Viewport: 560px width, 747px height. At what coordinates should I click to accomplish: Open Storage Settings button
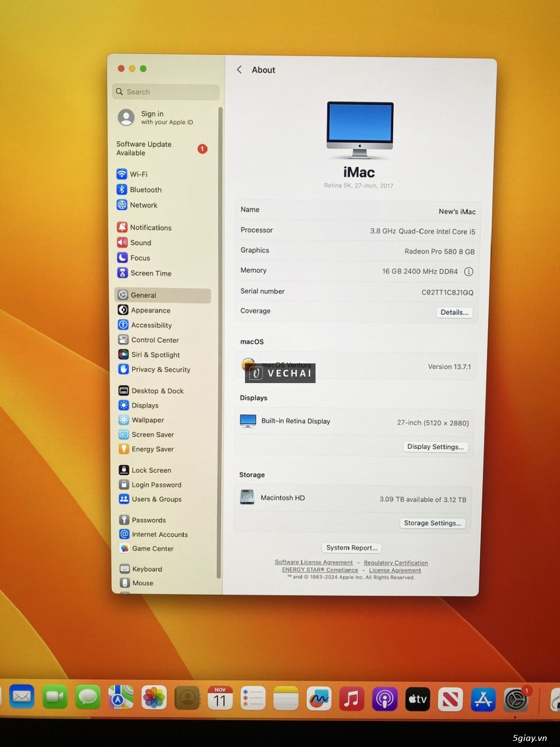[x=432, y=523]
